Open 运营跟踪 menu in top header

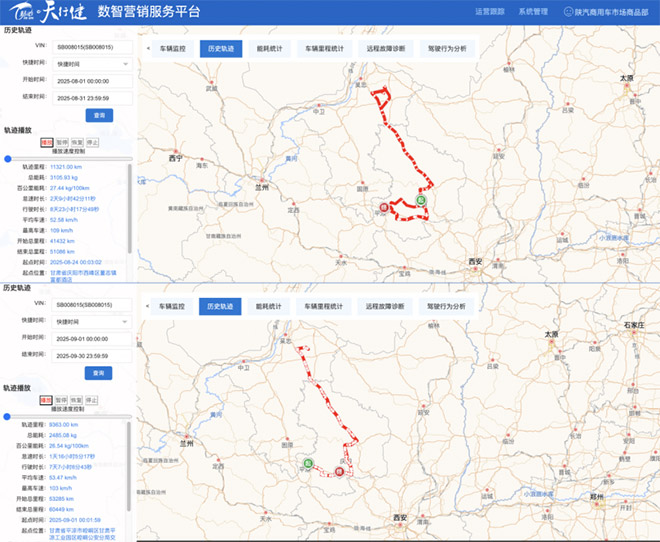(x=487, y=12)
